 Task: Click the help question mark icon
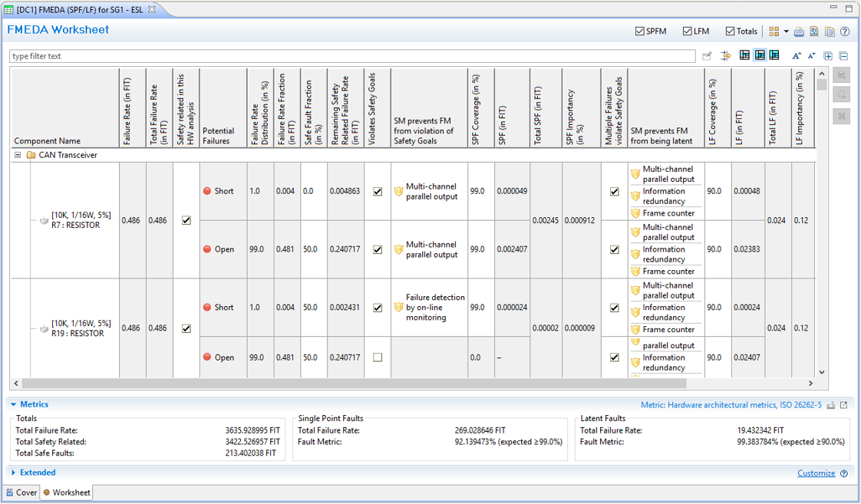point(845,31)
